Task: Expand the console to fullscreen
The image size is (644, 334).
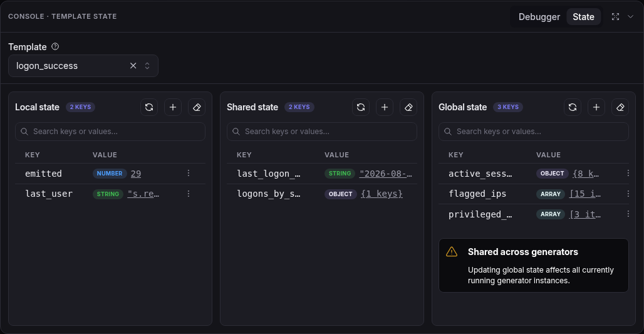Action: [615, 17]
